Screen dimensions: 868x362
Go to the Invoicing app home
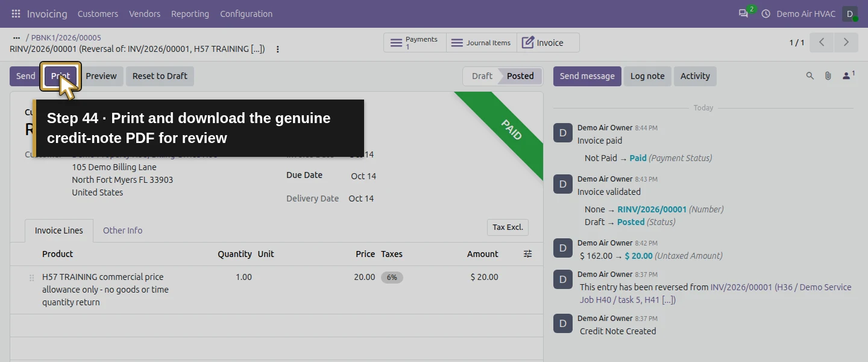coord(47,14)
